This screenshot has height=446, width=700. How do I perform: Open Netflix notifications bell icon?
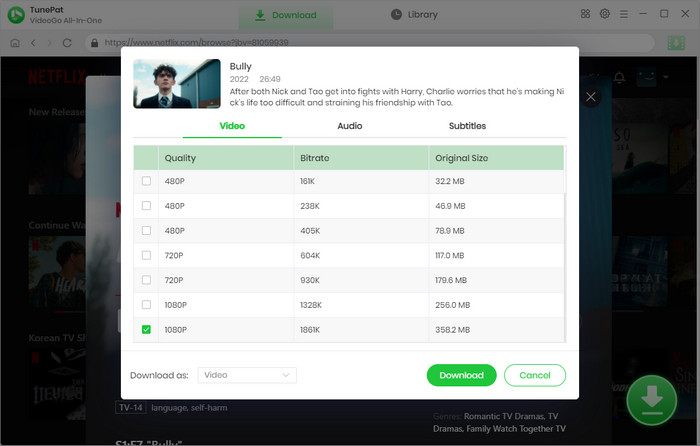(619, 78)
